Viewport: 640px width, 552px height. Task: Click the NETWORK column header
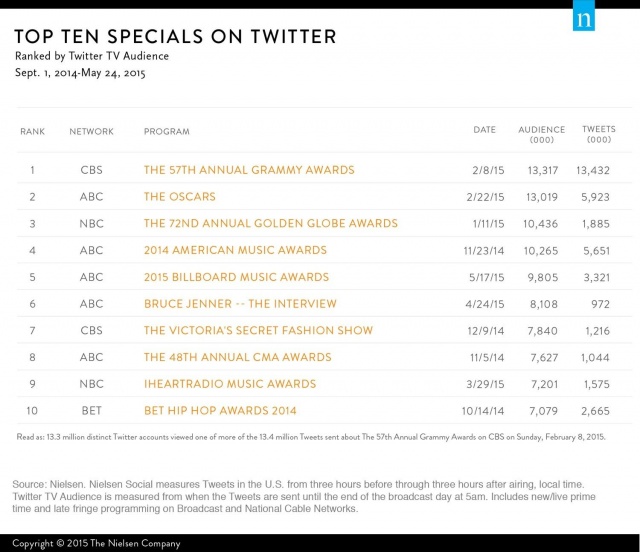coord(91,131)
